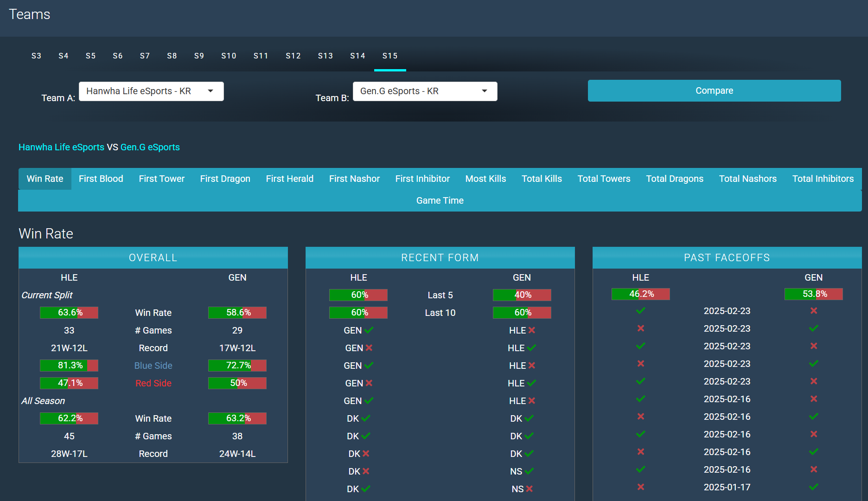Click HLE checkmark on 2025-02-16 bottom row
The width and height of the screenshot is (868, 501).
641,469
